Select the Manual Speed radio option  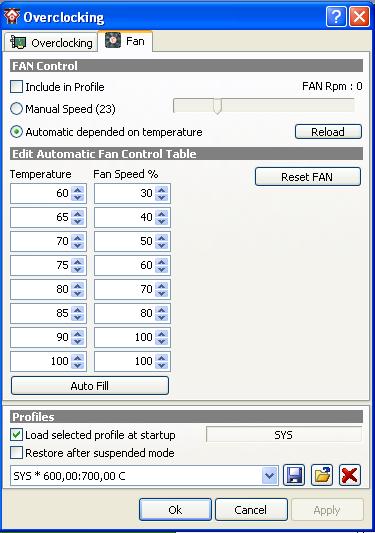(16, 109)
